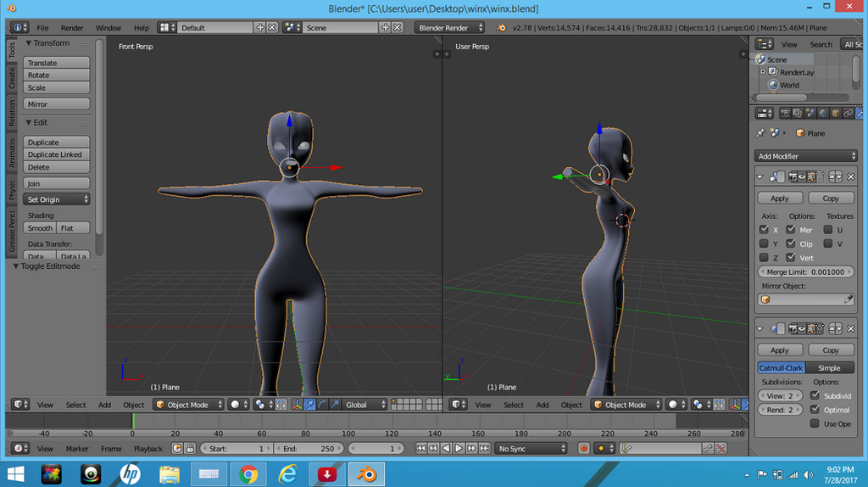Open the eyedropper for Mirror Object field
The image size is (868, 487).
tap(848, 299)
